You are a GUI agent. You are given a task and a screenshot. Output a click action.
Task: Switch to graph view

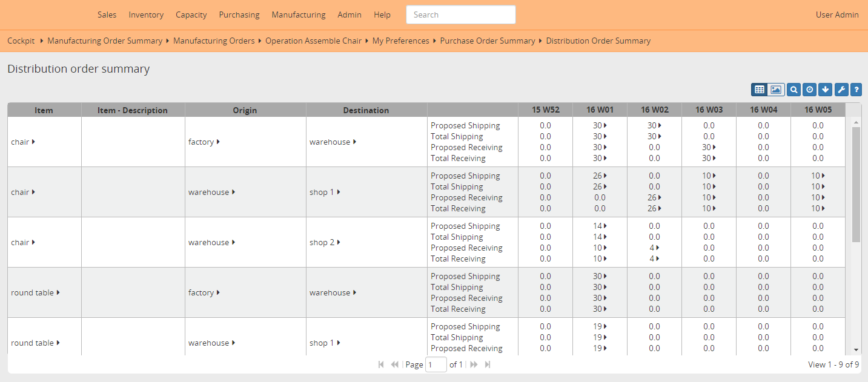(776, 89)
